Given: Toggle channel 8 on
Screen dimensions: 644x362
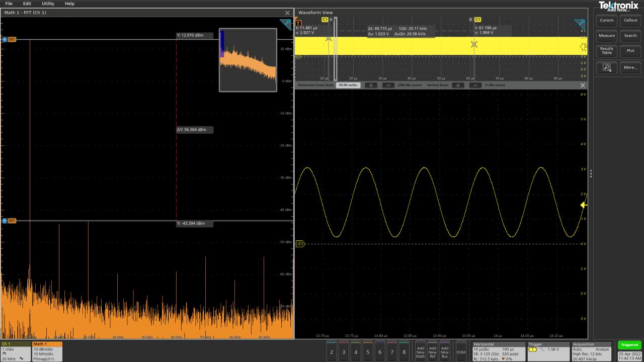Looking at the screenshot, I should point(404,351).
